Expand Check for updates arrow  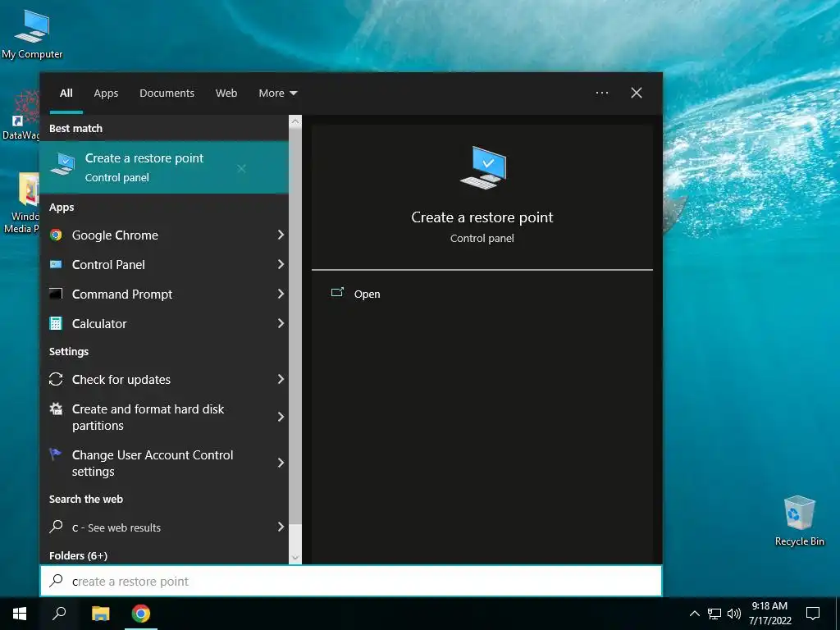[x=281, y=379]
